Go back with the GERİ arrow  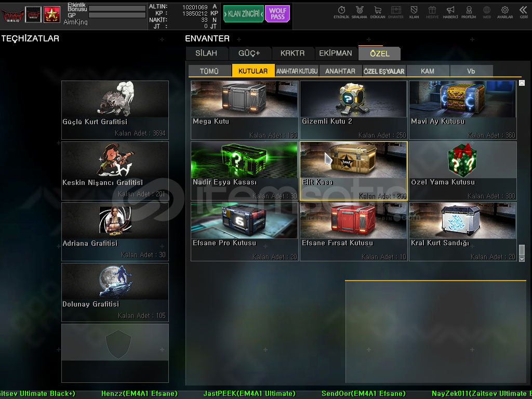[524, 12]
